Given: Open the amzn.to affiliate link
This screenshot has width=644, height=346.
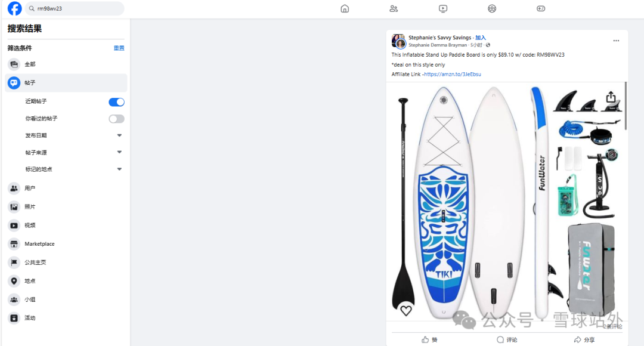Looking at the screenshot, I should (x=453, y=75).
